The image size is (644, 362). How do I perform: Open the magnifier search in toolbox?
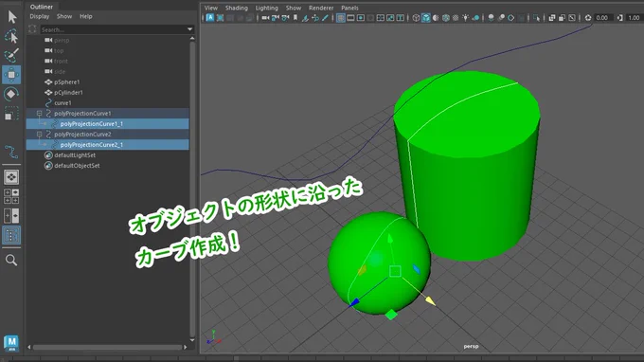11,260
